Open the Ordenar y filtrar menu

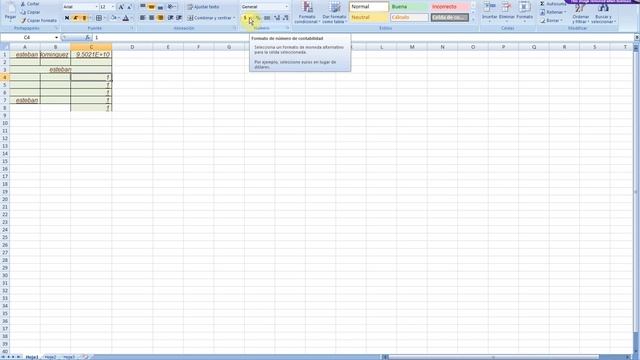tap(580, 13)
